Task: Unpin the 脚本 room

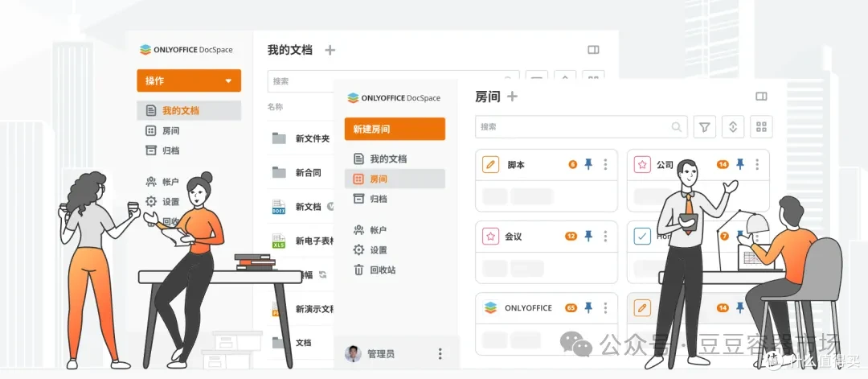Action: [x=588, y=164]
